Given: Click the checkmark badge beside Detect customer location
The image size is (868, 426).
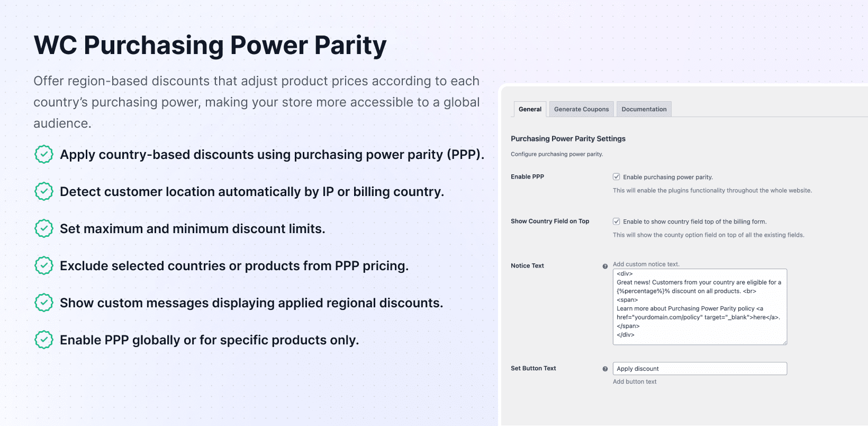Looking at the screenshot, I should click(x=44, y=191).
